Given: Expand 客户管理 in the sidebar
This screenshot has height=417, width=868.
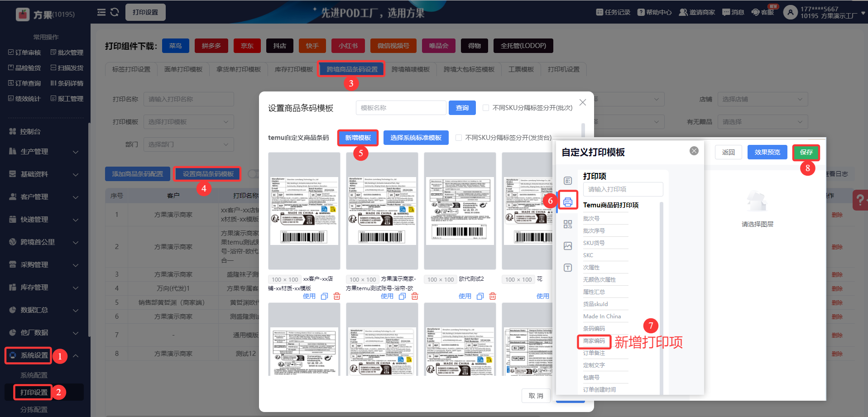Looking at the screenshot, I should point(44,197).
